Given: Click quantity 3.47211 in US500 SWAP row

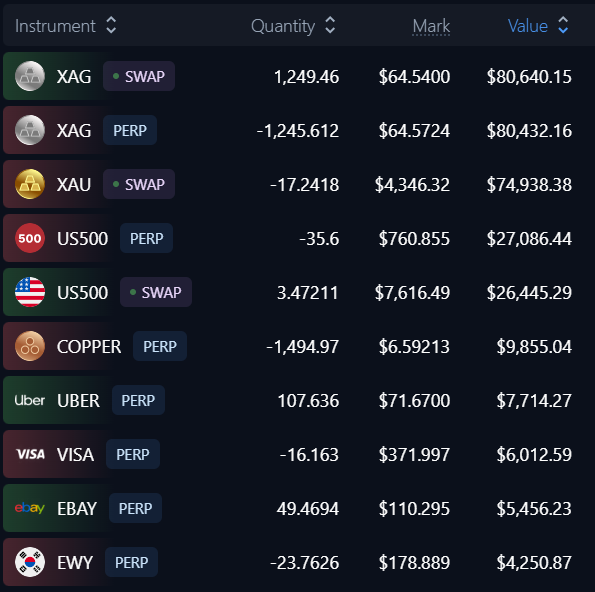Looking at the screenshot, I should (308, 293).
